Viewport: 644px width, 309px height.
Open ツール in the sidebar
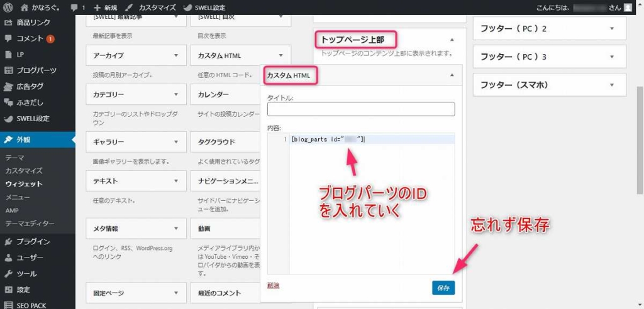click(x=26, y=274)
